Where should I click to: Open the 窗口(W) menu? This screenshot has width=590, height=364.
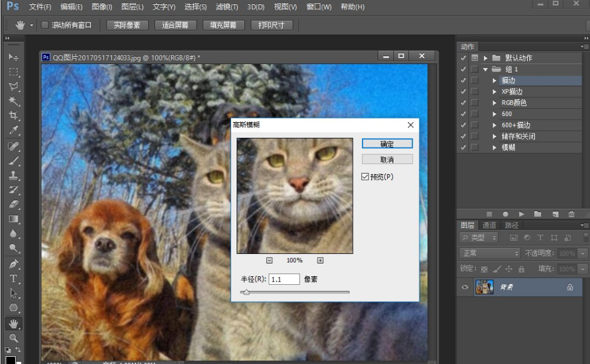[x=319, y=7]
